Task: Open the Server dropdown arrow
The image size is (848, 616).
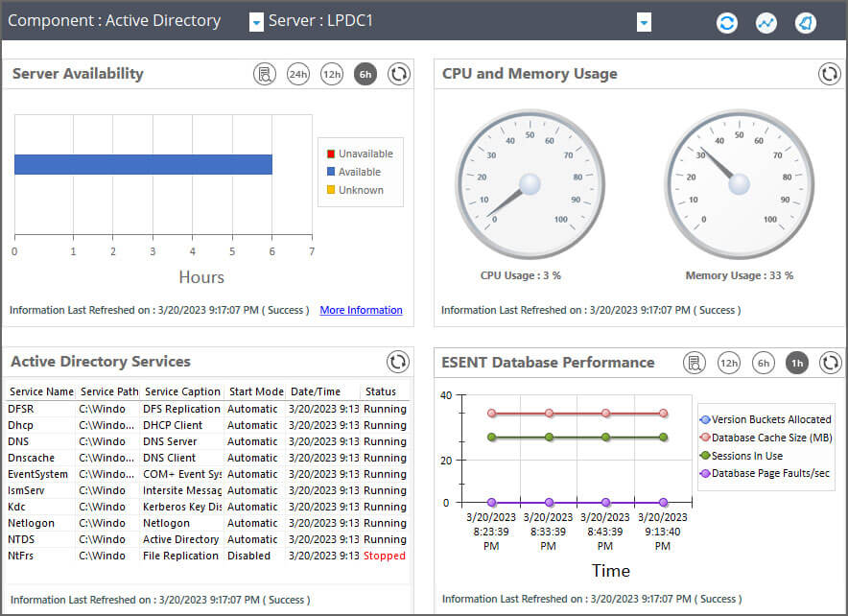Action: (x=644, y=23)
